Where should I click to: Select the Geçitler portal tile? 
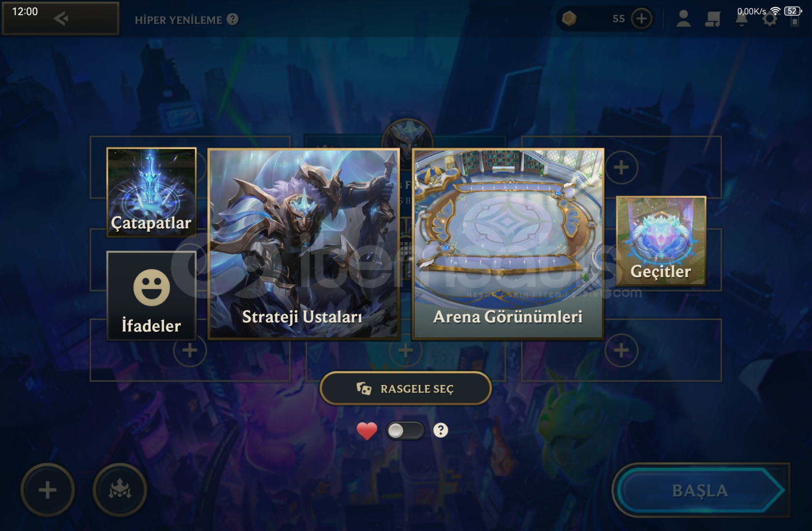pos(661,241)
